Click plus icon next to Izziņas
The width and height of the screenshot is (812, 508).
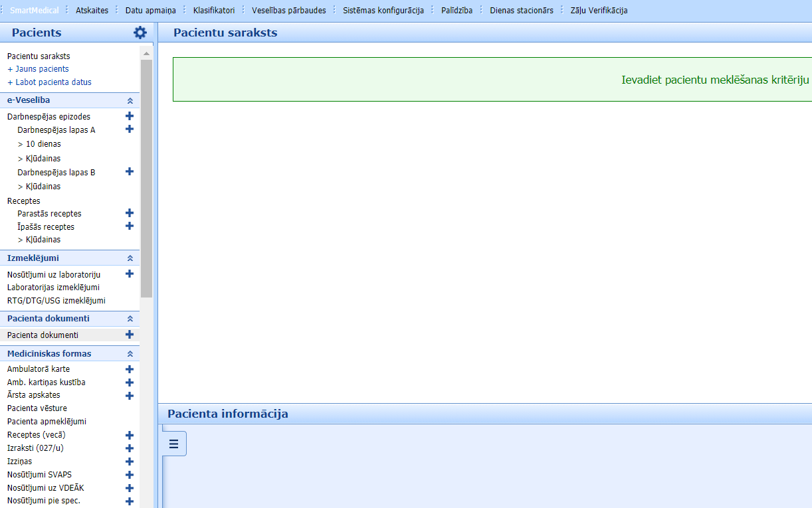[130, 462]
